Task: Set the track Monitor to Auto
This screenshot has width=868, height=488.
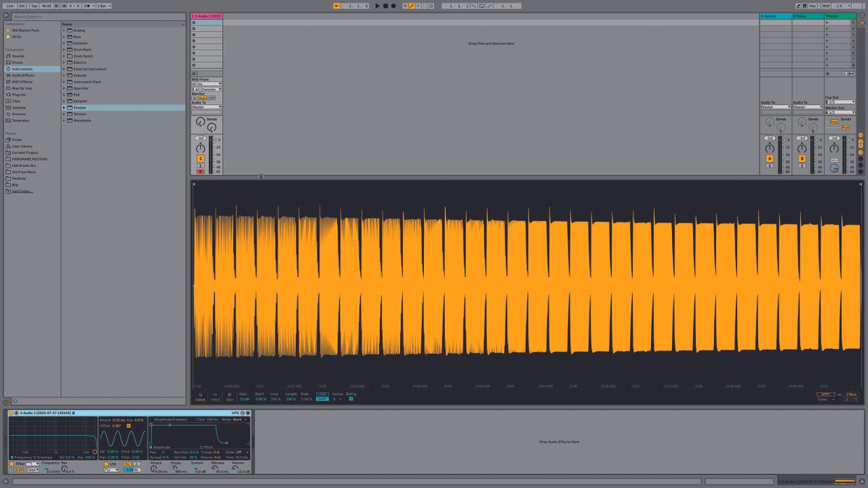Action: point(203,98)
